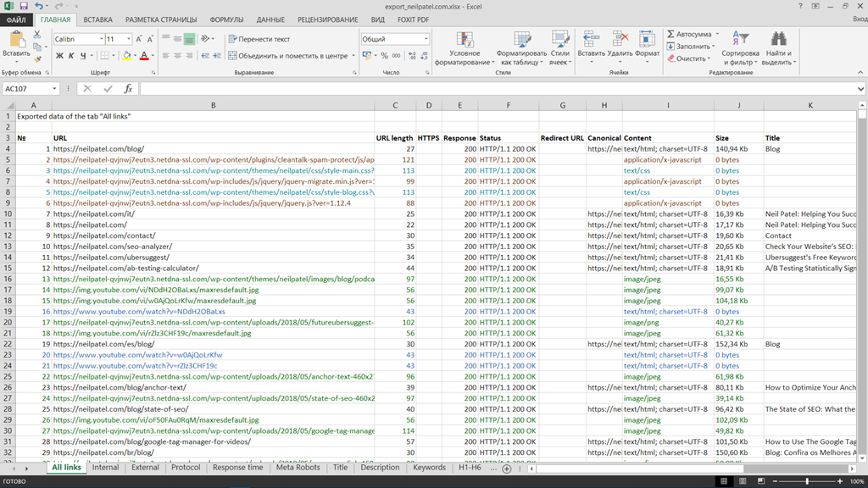This screenshot has width=868, height=488.
Task: Switch to ДАННЫЕ ribbon tab
Action: 270,20
